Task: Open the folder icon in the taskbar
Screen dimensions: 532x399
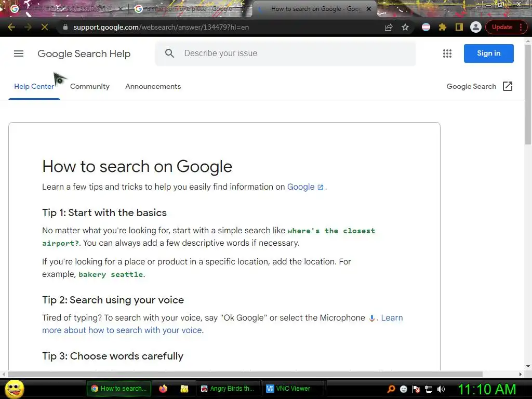Action: pos(184,389)
